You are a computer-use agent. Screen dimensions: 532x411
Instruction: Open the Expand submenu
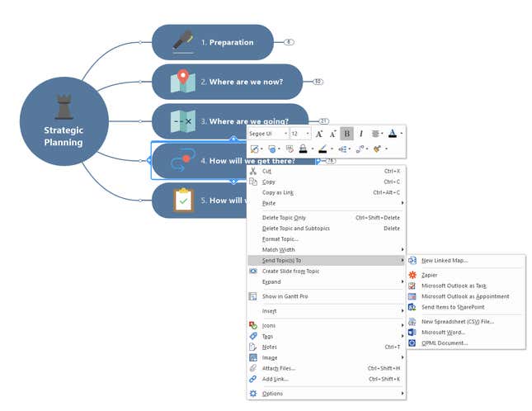(x=327, y=281)
